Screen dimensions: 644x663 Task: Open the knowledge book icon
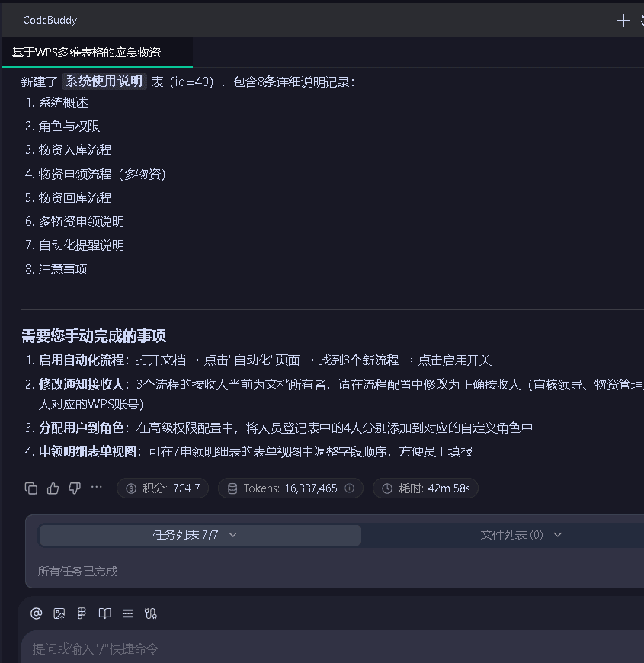pyautogui.click(x=105, y=613)
